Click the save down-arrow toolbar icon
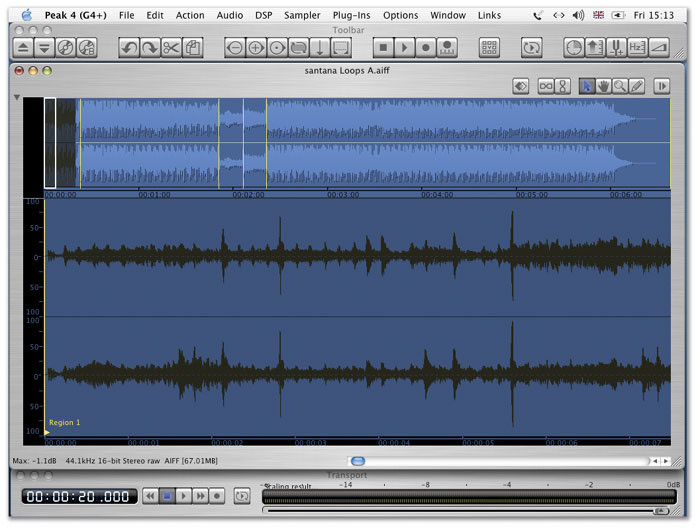The image size is (700, 527). tap(44, 48)
